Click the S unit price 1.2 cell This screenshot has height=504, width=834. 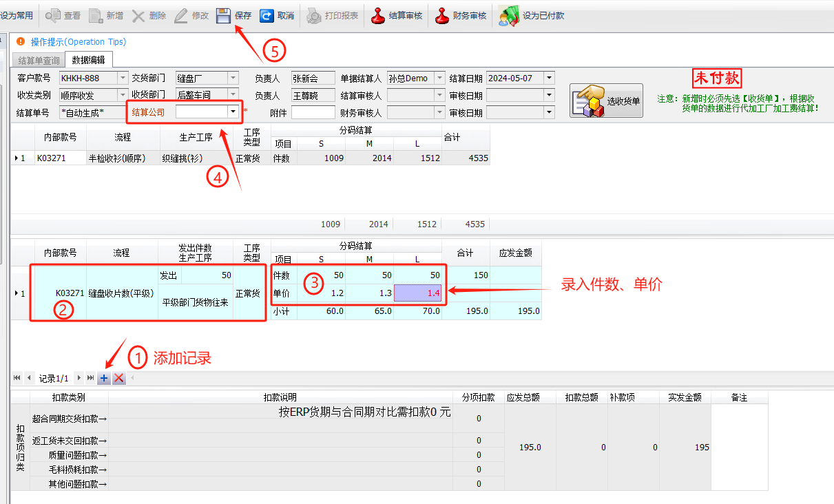click(x=321, y=293)
